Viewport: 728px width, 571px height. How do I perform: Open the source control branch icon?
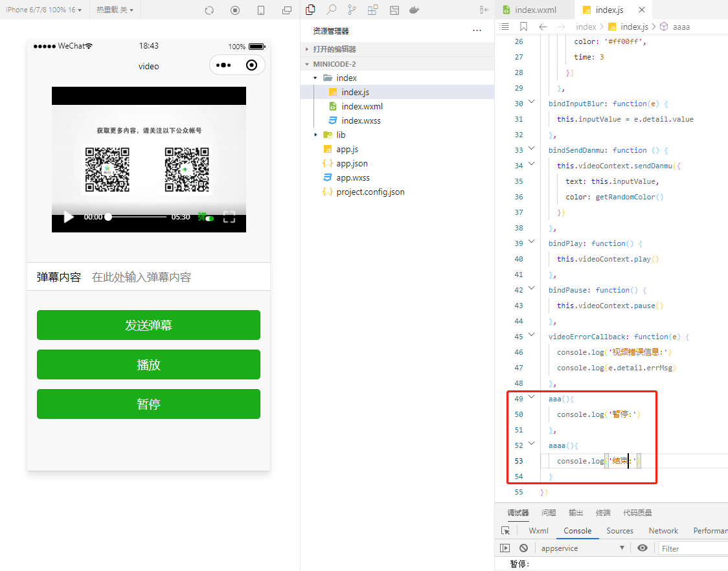352,9
